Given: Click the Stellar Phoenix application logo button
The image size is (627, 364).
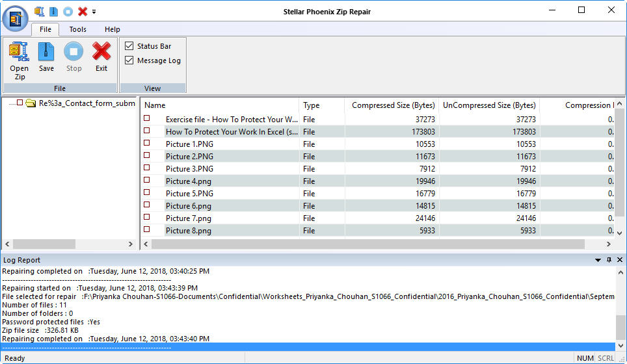Looking at the screenshot, I should (15, 18).
